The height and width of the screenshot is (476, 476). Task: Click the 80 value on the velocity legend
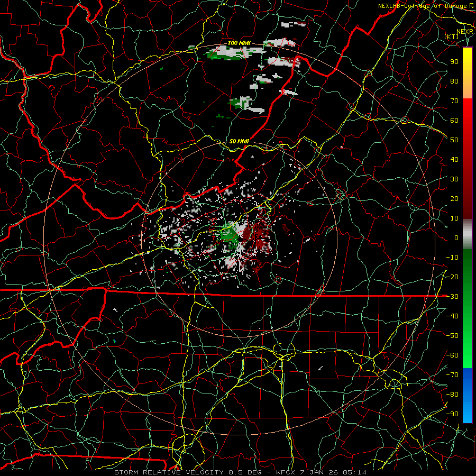pyautogui.click(x=454, y=81)
